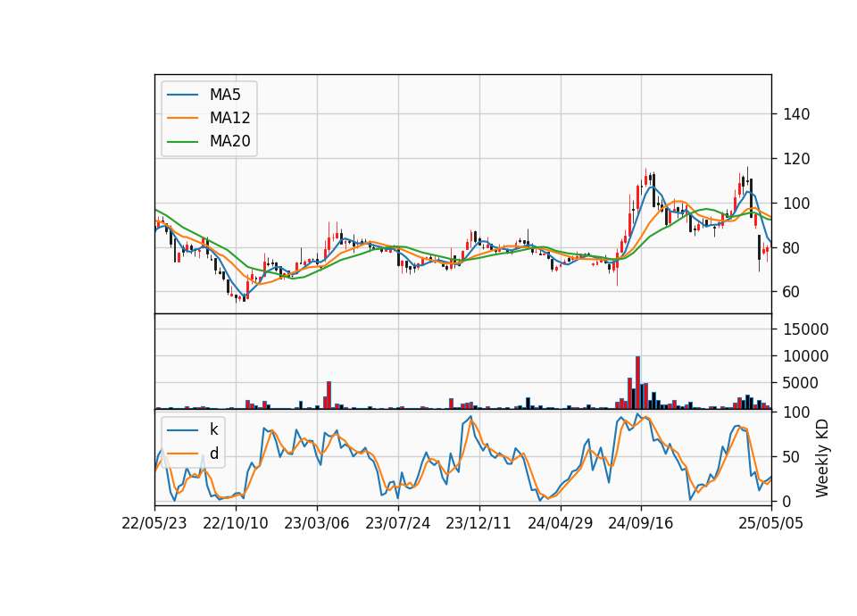Click the 10000 volume axis label
Screen dimensions: 857x616
805,356
